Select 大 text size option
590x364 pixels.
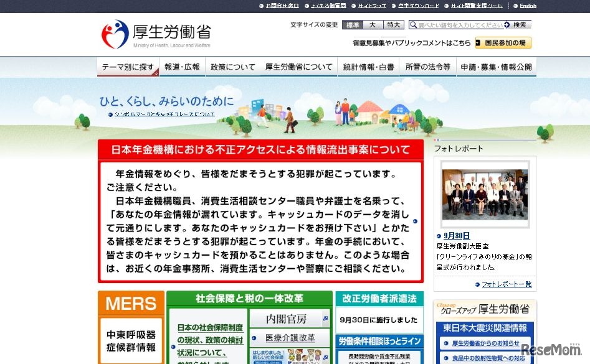pyautogui.click(x=371, y=25)
